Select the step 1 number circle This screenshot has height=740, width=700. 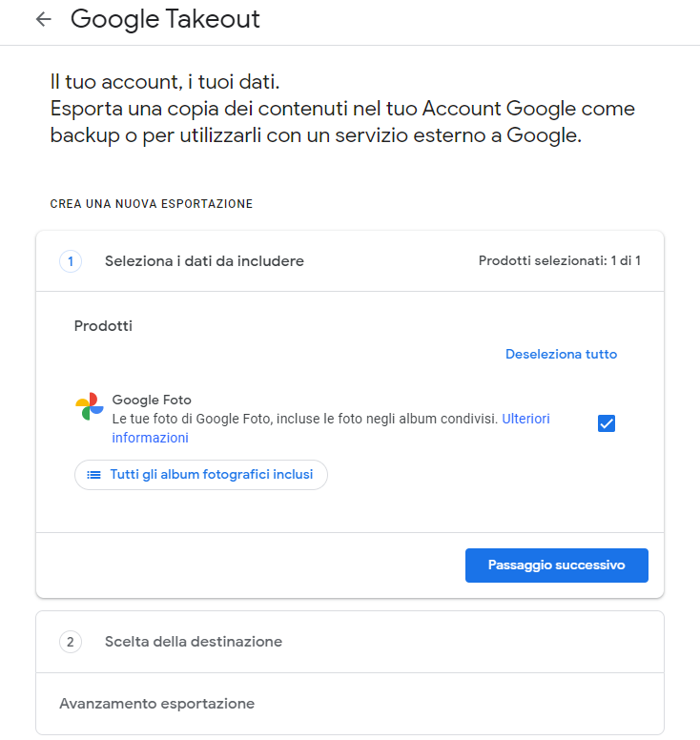71,261
